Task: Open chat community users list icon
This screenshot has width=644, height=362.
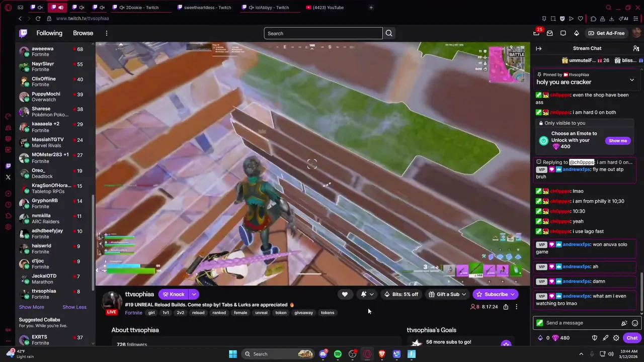Action: pyautogui.click(x=636, y=48)
